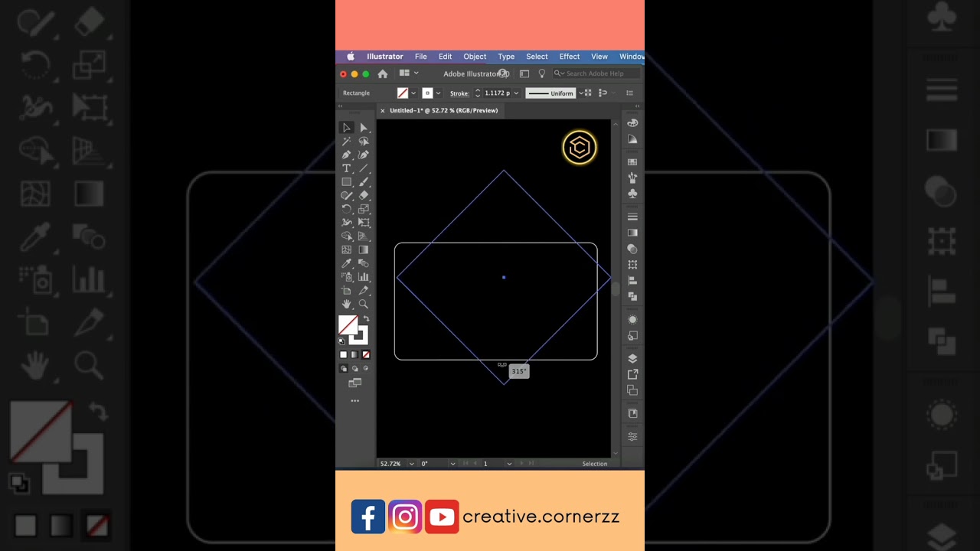Select the Direct Selection tool
Viewport: 980px width, 551px height.
pyautogui.click(x=364, y=128)
